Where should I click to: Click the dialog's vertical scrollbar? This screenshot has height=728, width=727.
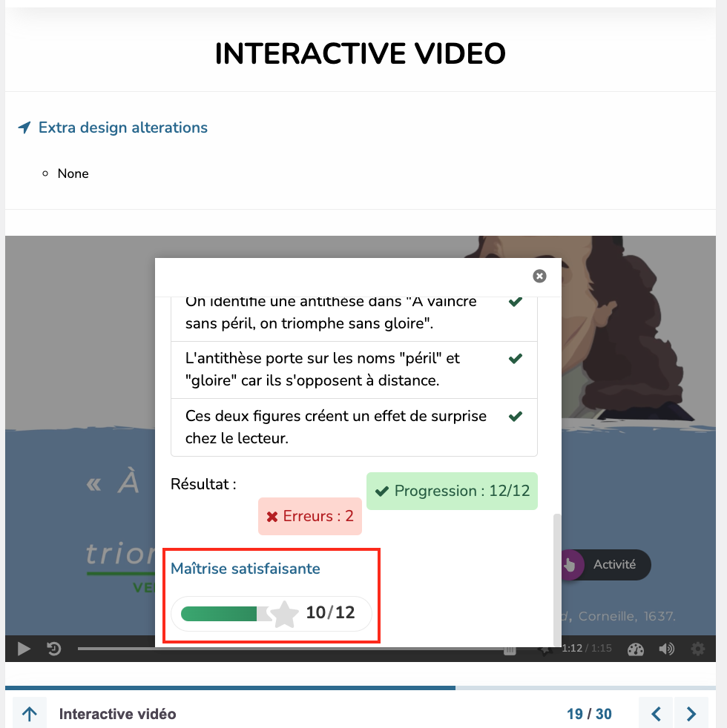point(557,580)
